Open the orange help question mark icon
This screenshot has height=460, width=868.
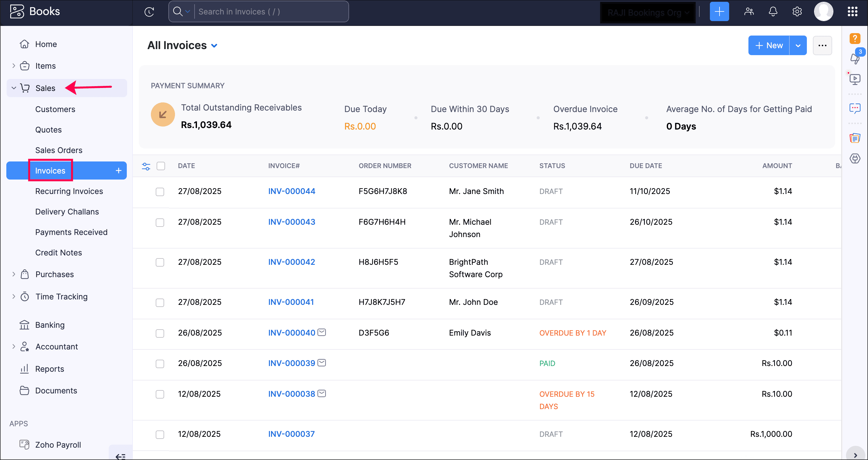854,39
